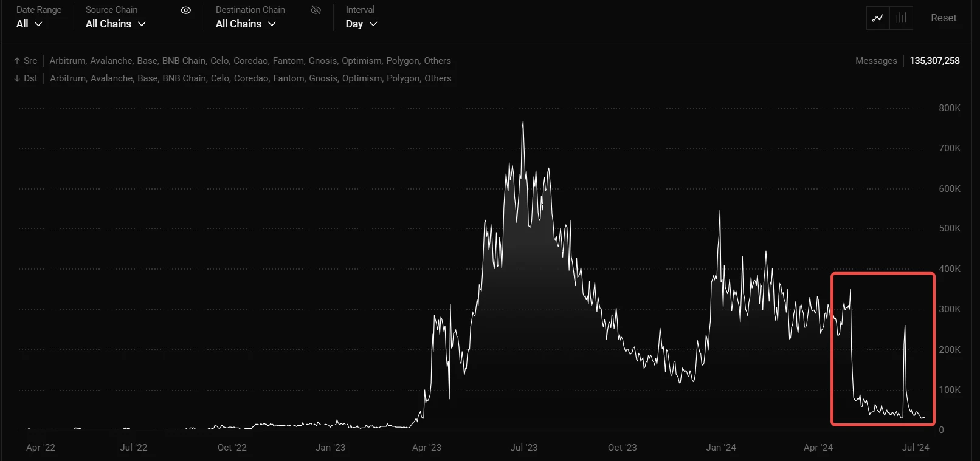The width and height of the screenshot is (980, 461).
Task: Click the chart's highest peak near Jul '23
Action: click(x=523, y=123)
